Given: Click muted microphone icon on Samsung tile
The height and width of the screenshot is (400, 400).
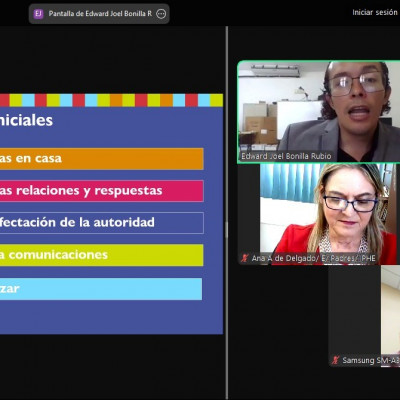Looking at the screenshot, I should pyautogui.click(x=336, y=360).
